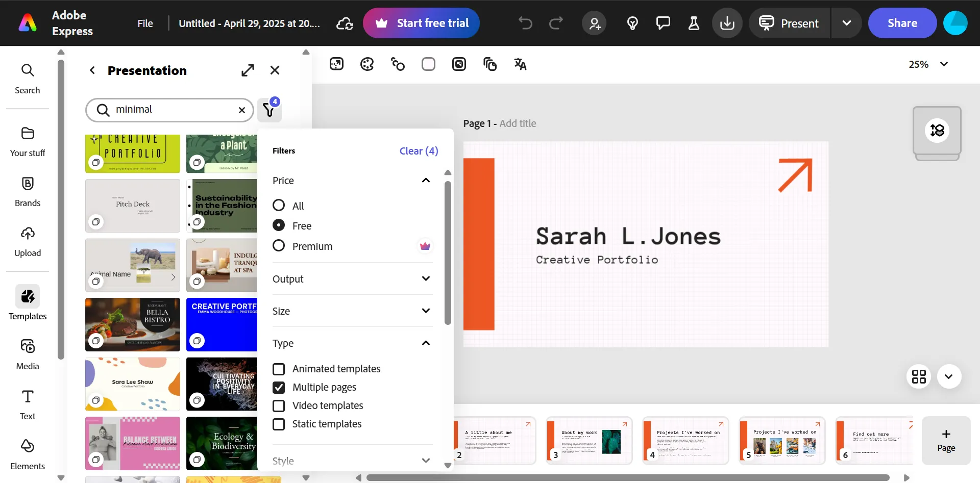Select Brands in the left sidebar
This screenshot has height=483, width=980.
[x=27, y=191]
